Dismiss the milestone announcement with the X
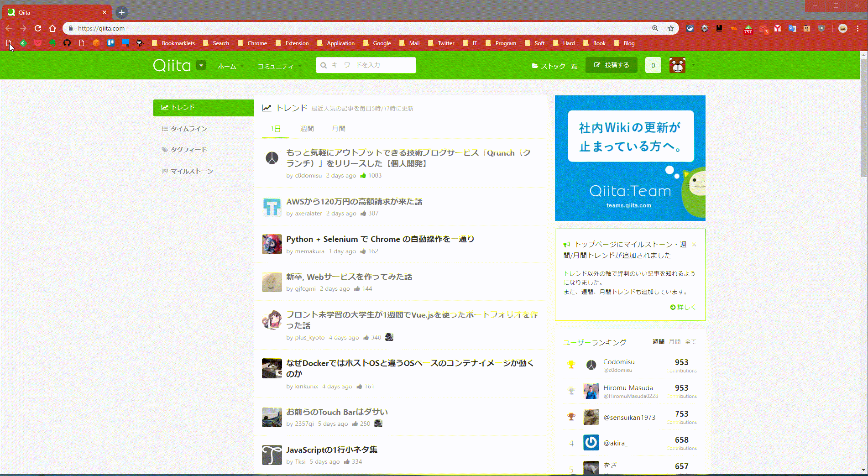Screen dimensions: 868x476 click(694, 245)
